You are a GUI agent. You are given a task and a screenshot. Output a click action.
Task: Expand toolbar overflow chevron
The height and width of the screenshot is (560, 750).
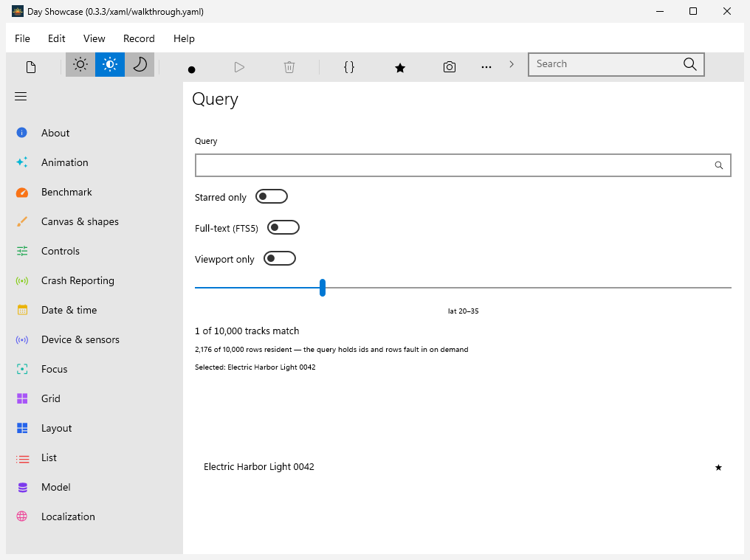pyautogui.click(x=512, y=64)
